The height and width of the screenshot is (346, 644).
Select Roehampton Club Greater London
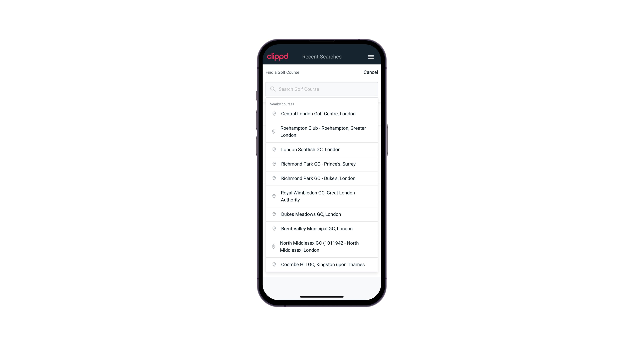322,132
